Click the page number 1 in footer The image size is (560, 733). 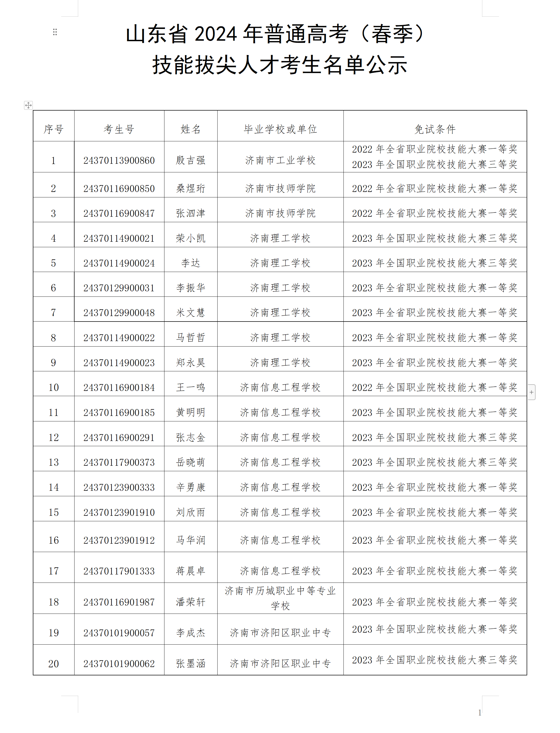(x=480, y=713)
